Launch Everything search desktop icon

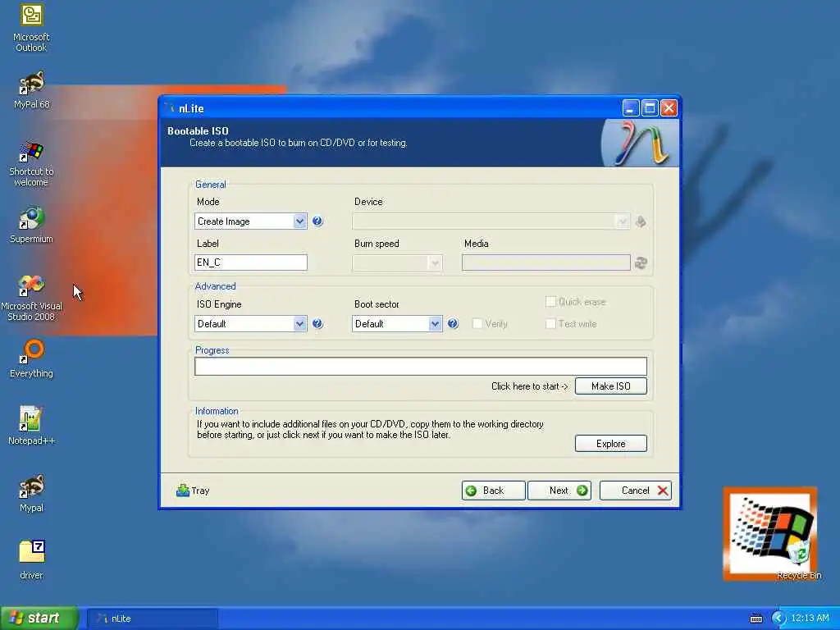[32, 359]
